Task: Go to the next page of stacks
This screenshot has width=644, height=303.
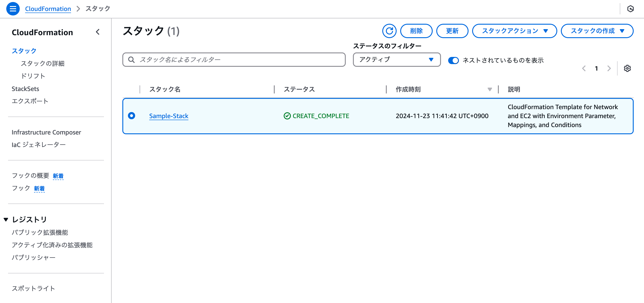Action: tap(609, 68)
